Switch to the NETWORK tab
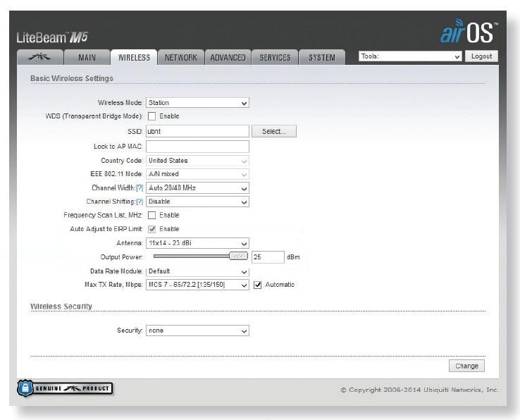 pos(180,58)
